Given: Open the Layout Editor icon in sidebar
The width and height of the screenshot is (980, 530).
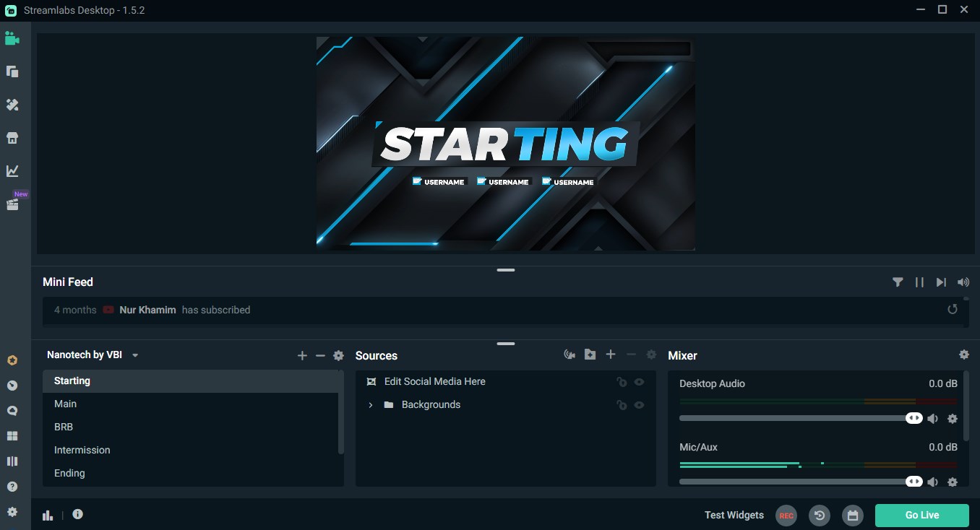Looking at the screenshot, I should click(12, 71).
